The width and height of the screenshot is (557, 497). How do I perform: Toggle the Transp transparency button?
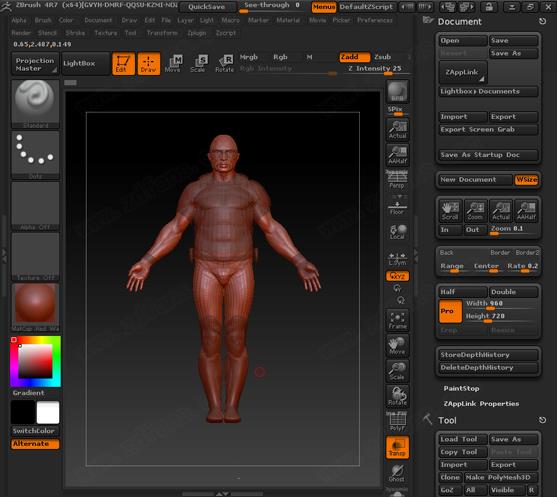[398, 447]
